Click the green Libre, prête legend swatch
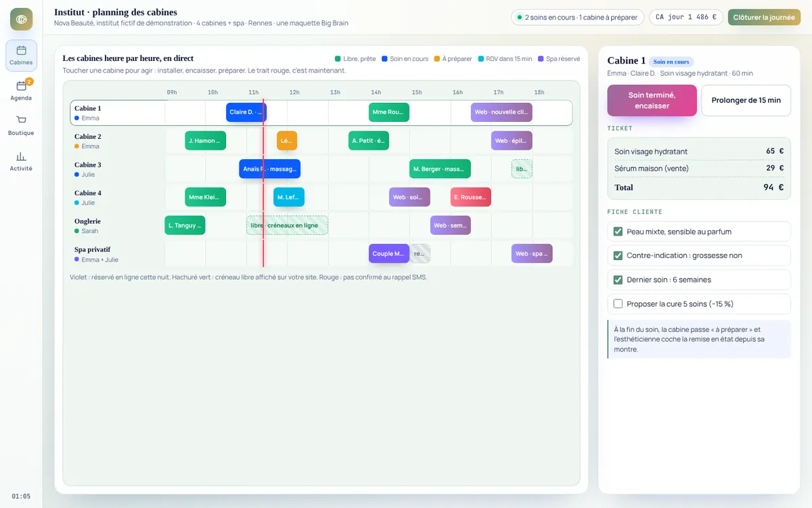 [x=338, y=59]
